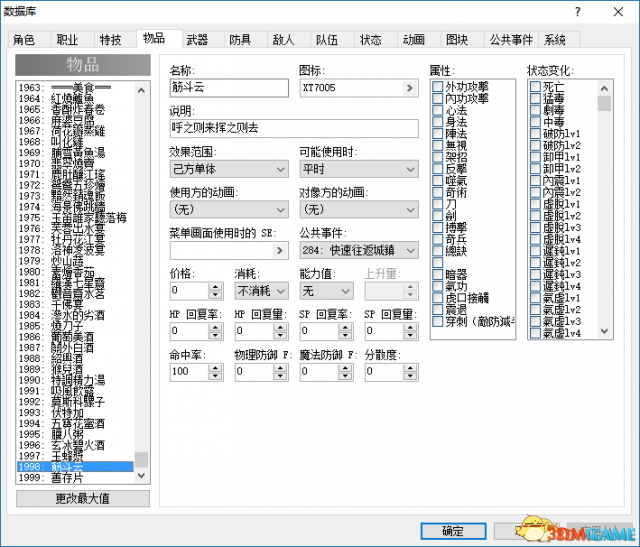Check the 死亡 state change box
Screen dimensions: 640x547
(535, 87)
